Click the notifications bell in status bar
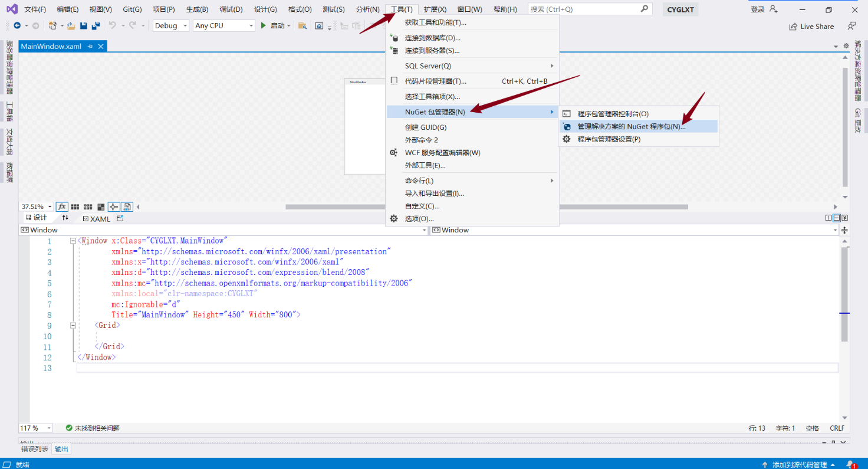Viewport: 868px width, 469px height. 850,464
